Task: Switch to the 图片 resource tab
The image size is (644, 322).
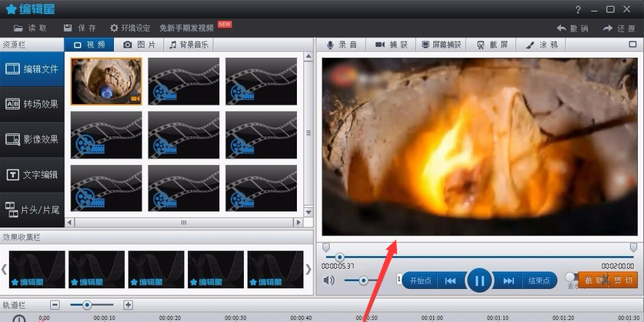Action: click(x=138, y=45)
